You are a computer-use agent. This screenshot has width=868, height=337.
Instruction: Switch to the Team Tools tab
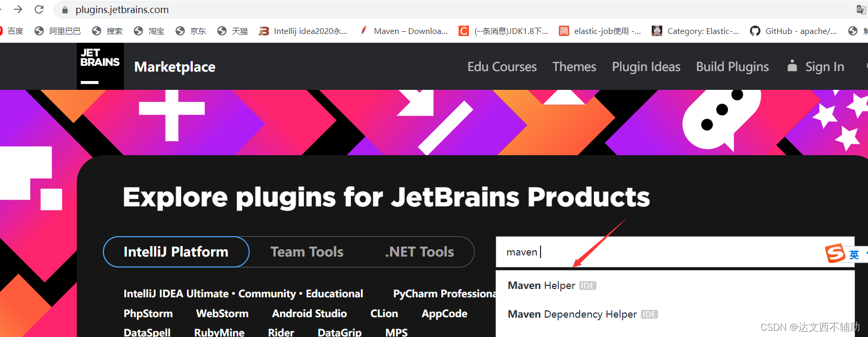pyautogui.click(x=307, y=252)
